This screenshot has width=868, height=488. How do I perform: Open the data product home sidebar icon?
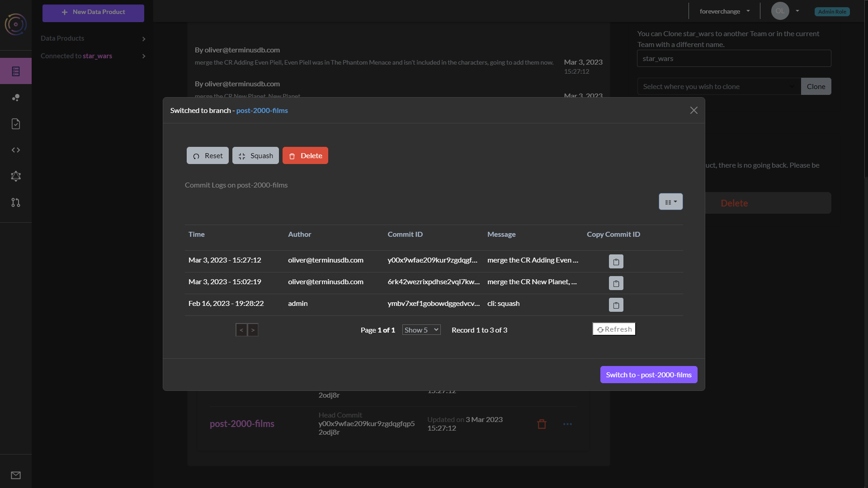tap(16, 71)
